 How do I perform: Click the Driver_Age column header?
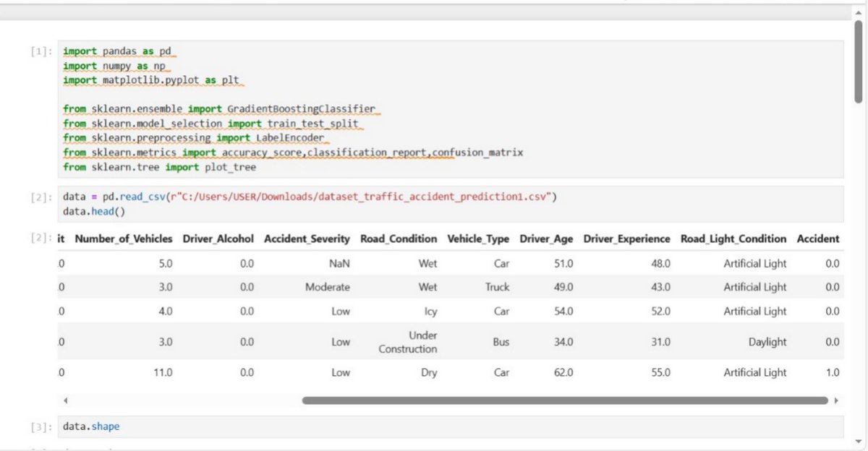546,239
